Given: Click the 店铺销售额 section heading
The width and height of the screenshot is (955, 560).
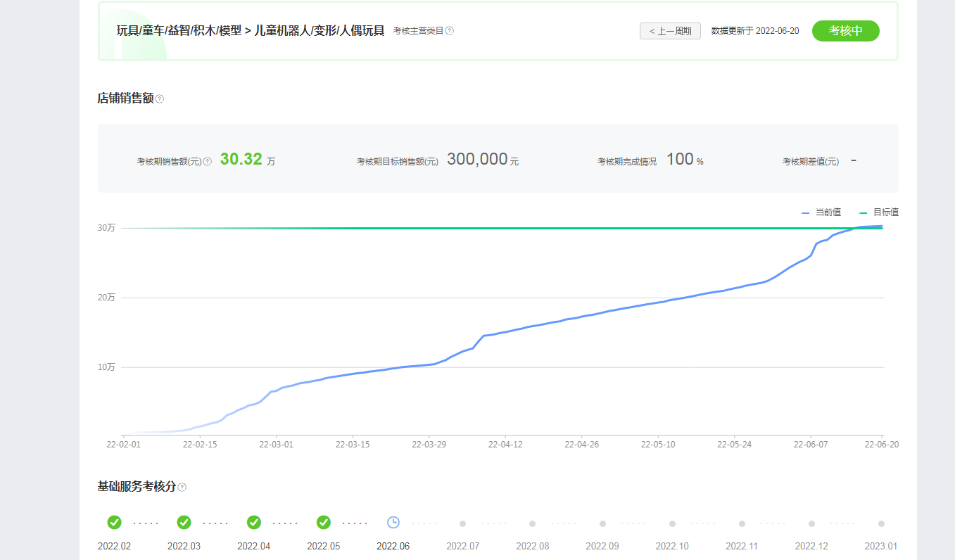Looking at the screenshot, I should [125, 98].
